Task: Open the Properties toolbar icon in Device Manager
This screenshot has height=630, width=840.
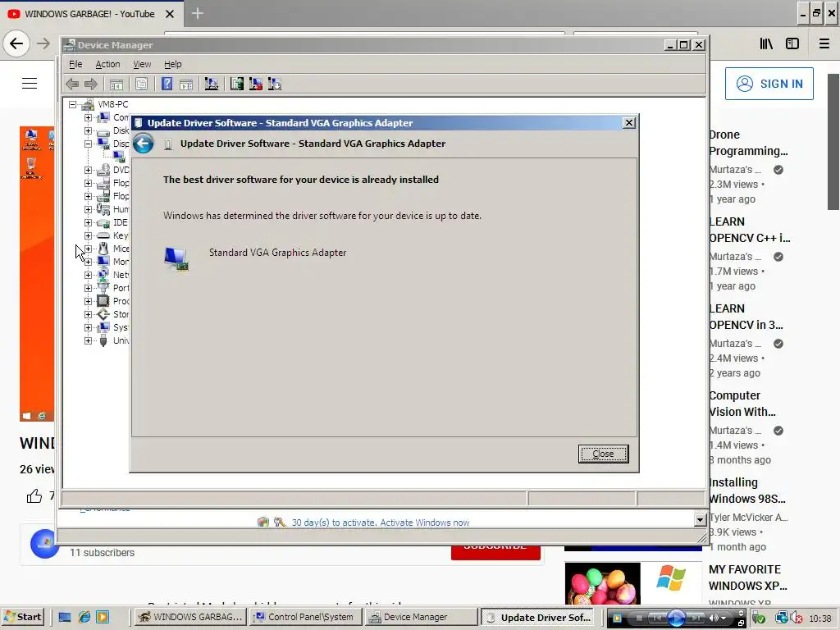Action: click(x=141, y=84)
